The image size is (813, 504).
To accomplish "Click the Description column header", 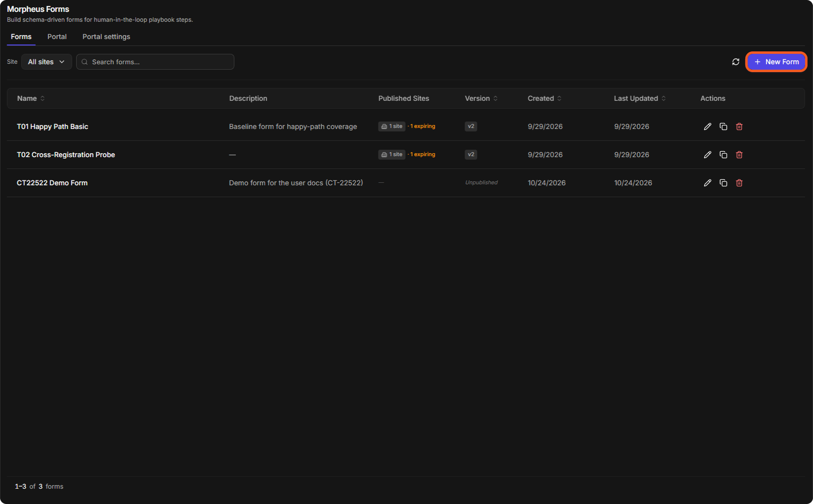I will 248,98.
